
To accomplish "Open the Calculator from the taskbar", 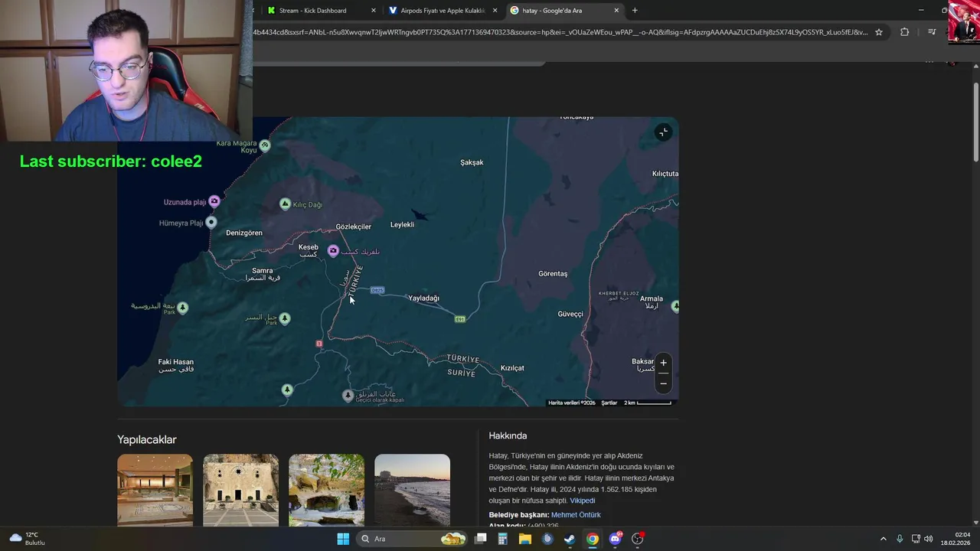I will tap(502, 539).
